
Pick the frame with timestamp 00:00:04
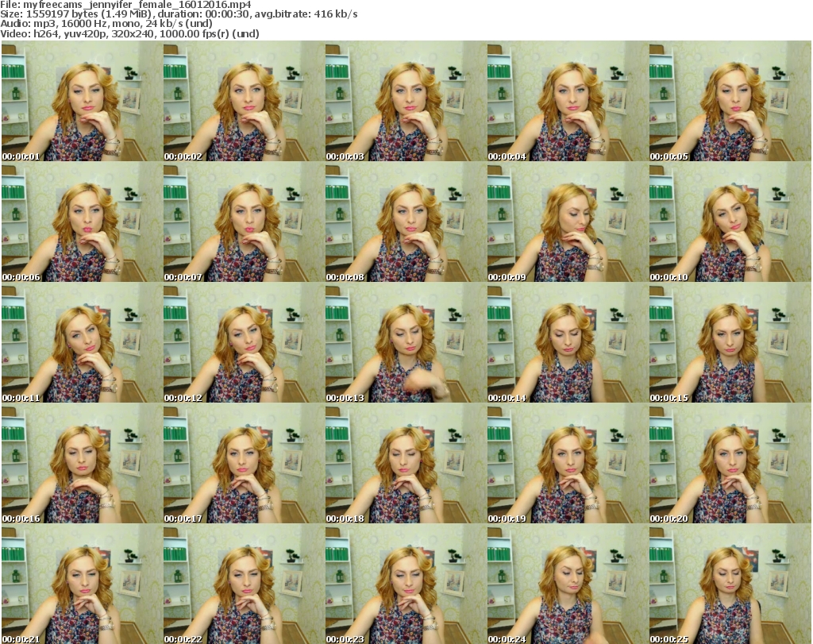(x=568, y=101)
